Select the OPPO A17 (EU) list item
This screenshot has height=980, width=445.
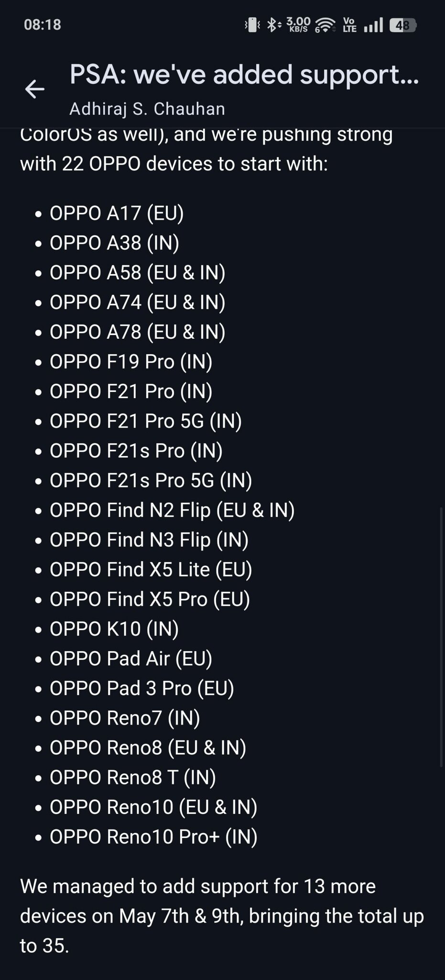[x=117, y=213]
